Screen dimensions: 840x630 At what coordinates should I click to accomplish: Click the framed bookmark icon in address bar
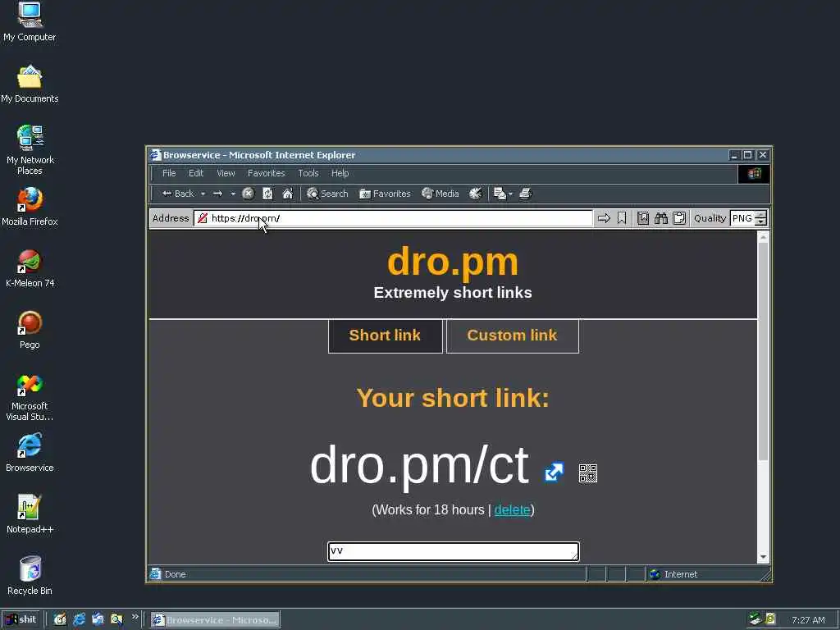coord(643,218)
